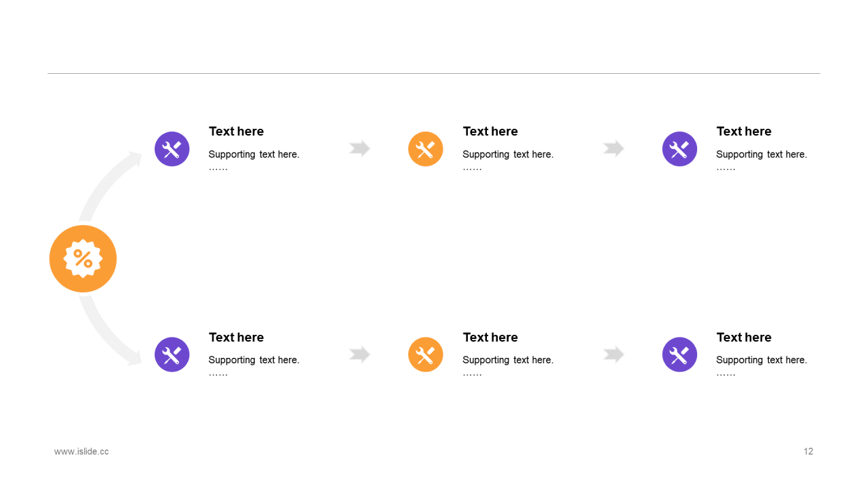This screenshot has height=488, width=868.
Task: Select the top-row orange wrench icon
Action: [x=426, y=148]
